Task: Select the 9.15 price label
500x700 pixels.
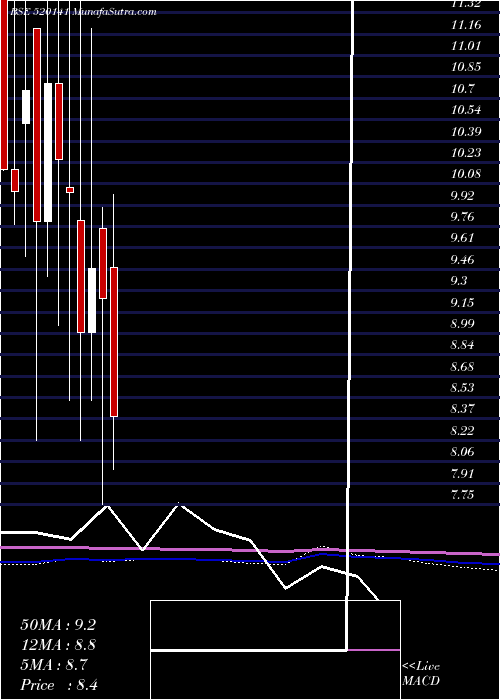Action: point(462,303)
